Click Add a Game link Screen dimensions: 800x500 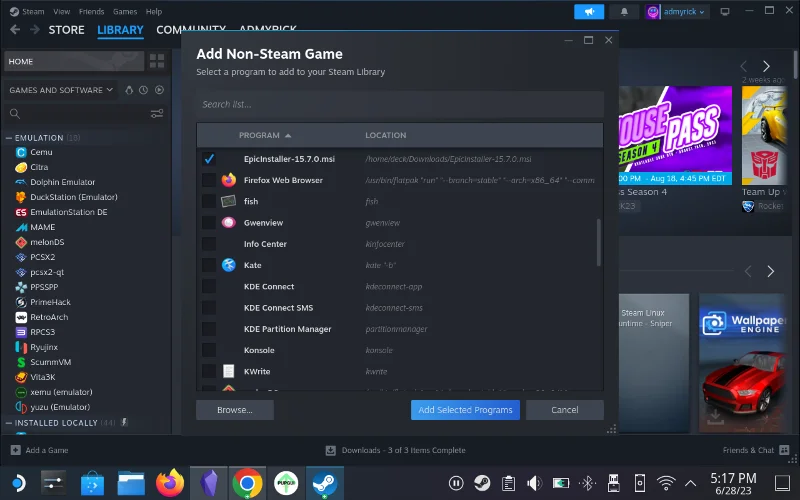[x=40, y=450]
